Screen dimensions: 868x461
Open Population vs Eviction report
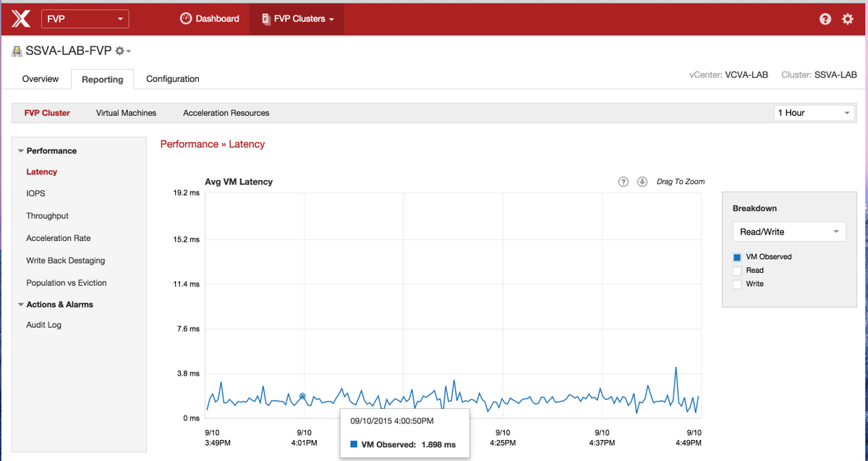[67, 283]
